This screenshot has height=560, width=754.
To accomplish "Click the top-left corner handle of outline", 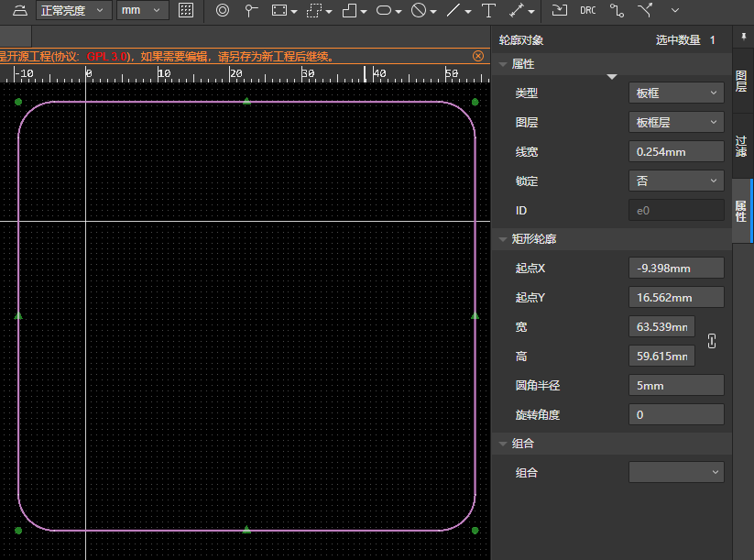I will coord(18,102).
